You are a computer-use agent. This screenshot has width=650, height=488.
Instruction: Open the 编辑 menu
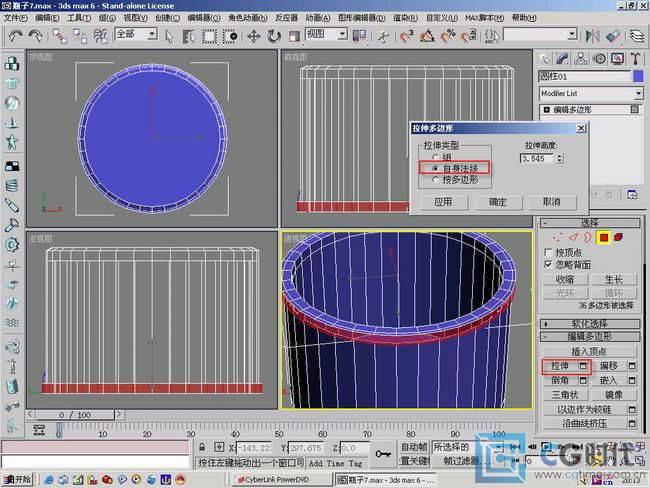(47, 18)
